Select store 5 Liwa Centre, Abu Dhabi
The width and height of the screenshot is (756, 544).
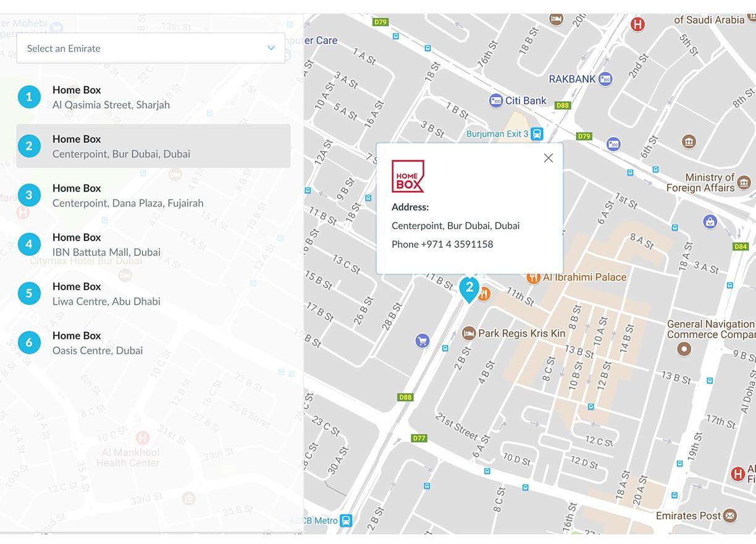(x=153, y=294)
